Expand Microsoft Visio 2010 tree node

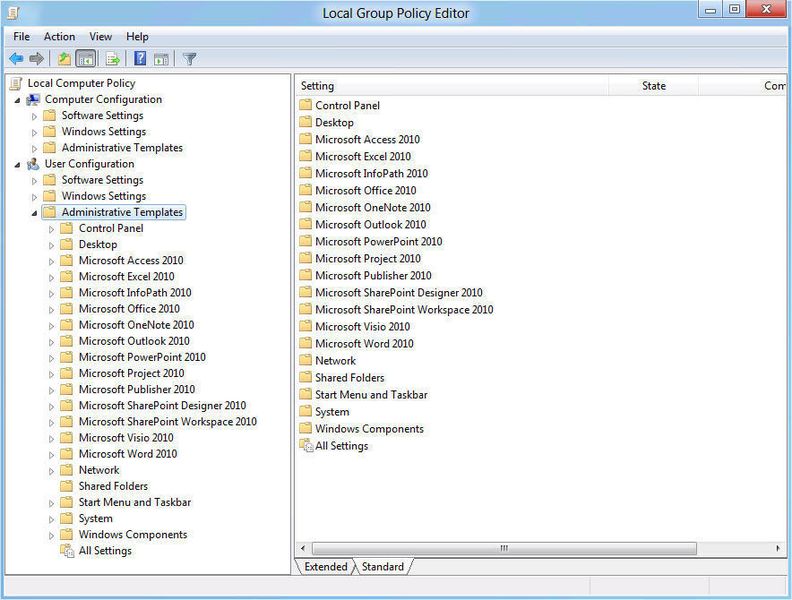click(x=52, y=439)
